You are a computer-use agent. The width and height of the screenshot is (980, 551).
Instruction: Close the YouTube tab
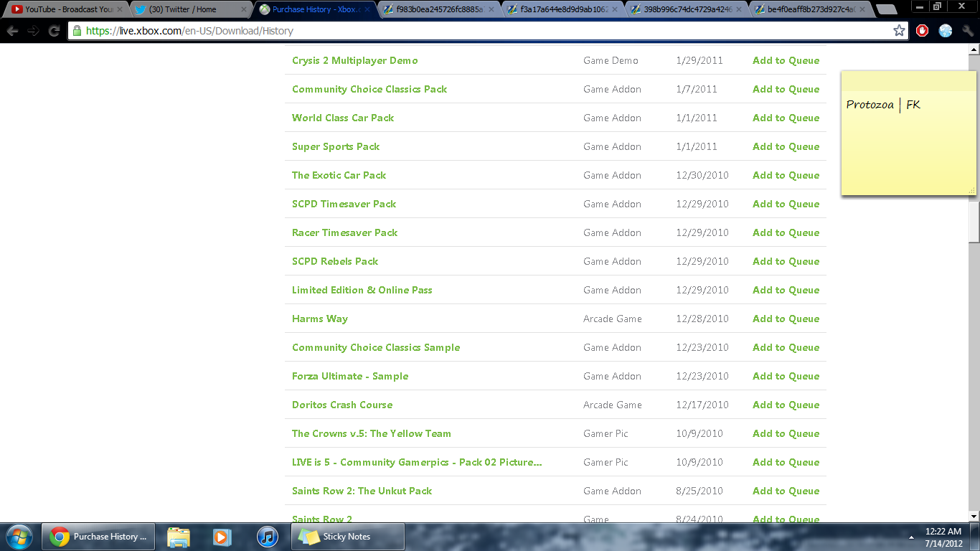[x=120, y=10]
